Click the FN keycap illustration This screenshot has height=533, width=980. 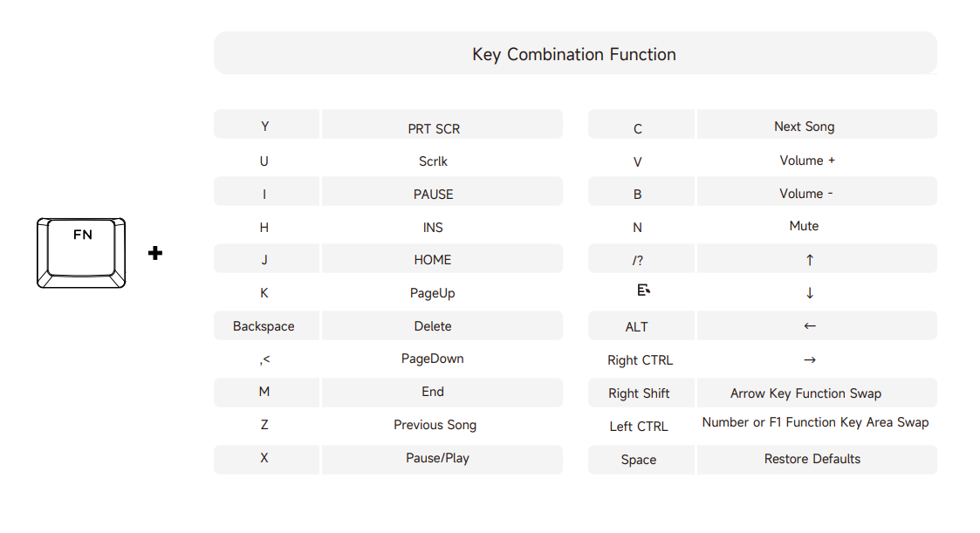[81, 253]
